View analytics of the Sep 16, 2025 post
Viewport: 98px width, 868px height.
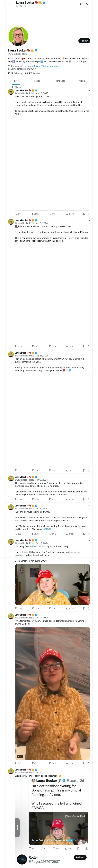coord(68,470)
